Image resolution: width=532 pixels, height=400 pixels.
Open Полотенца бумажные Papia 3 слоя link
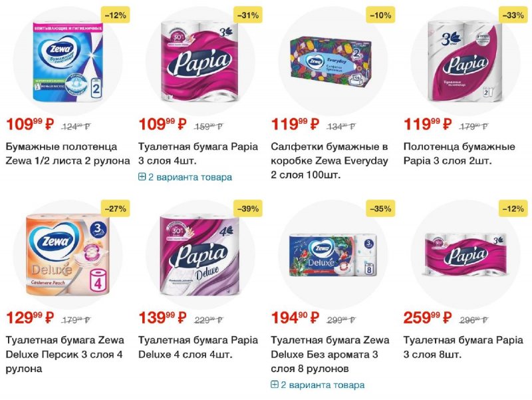[x=460, y=154]
